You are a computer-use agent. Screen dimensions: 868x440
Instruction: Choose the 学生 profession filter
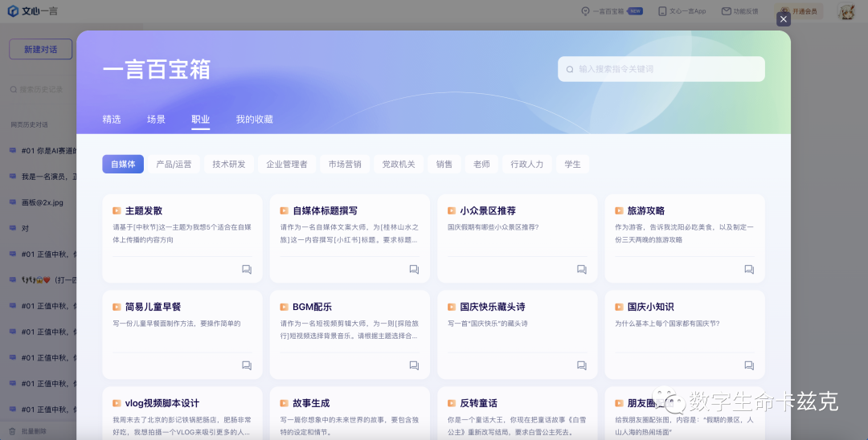coord(572,164)
